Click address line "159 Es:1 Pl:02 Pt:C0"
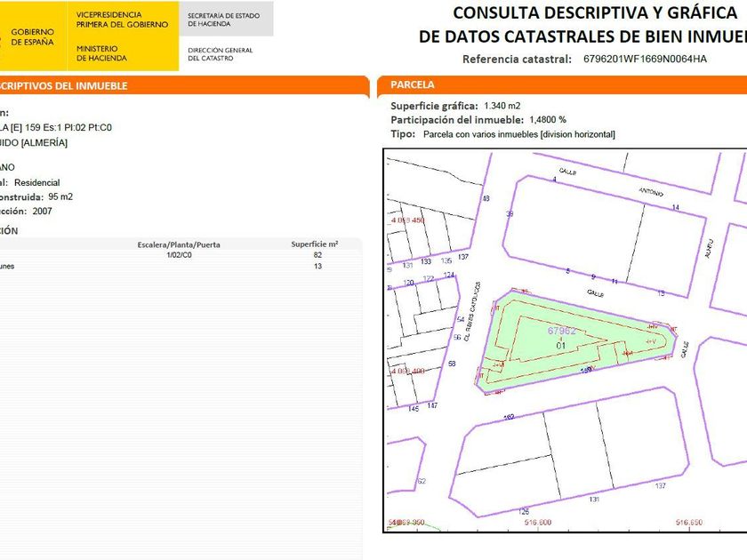Screen dimensions: 747x560 [x=68, y=128]
